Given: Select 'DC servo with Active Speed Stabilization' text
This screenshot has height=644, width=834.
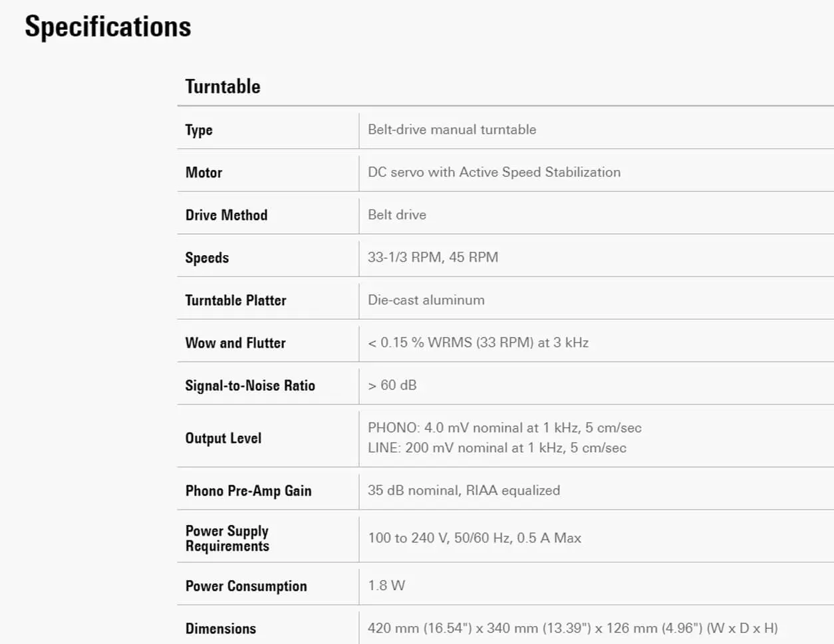Looking at the screenshot, I should tap(494, 172).
